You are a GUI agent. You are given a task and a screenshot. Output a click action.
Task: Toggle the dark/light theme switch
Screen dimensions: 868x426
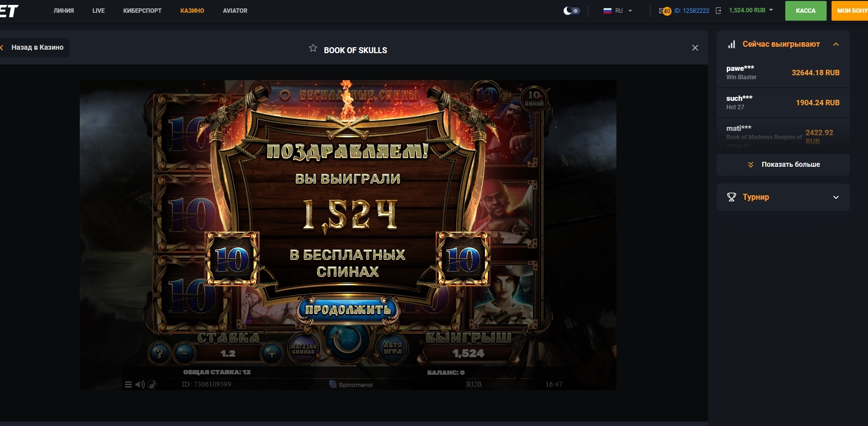[571, 10]
